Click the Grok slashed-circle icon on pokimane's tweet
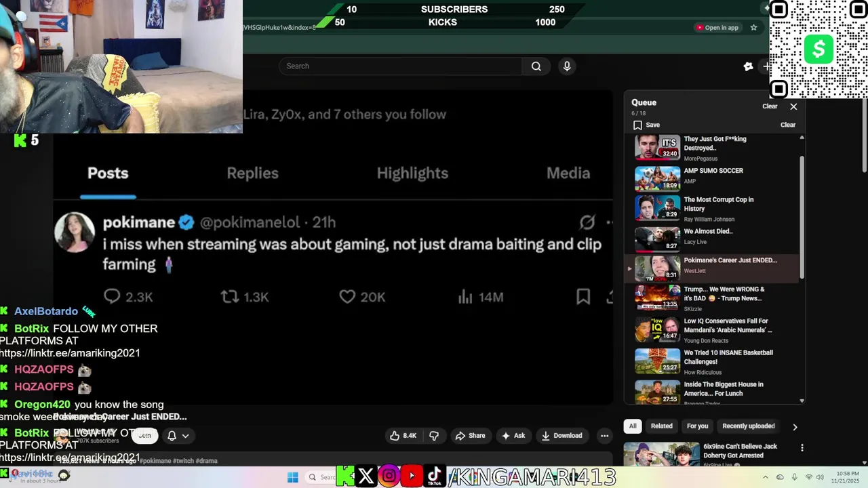Viewport: 868px width, 488px height. click(587, 222)
